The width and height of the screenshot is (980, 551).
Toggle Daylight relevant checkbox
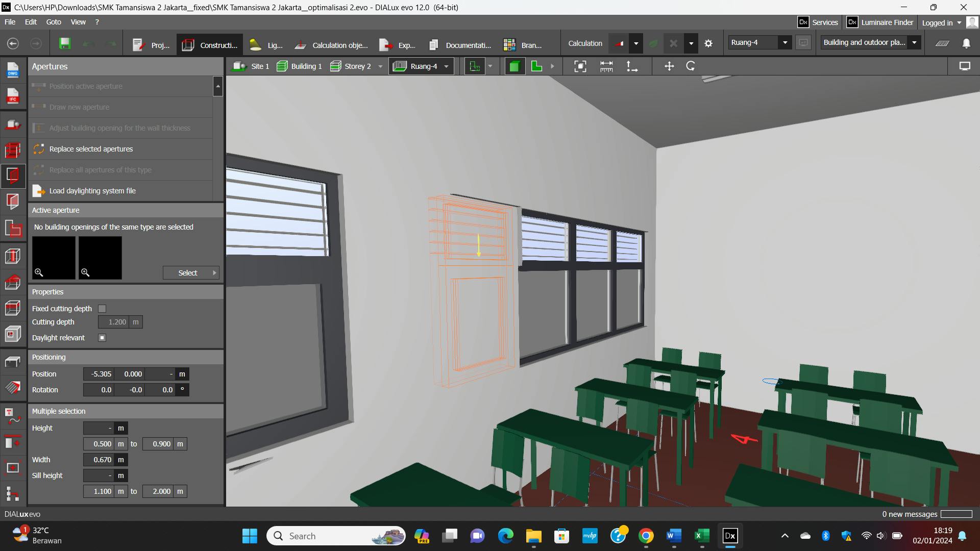102,338
